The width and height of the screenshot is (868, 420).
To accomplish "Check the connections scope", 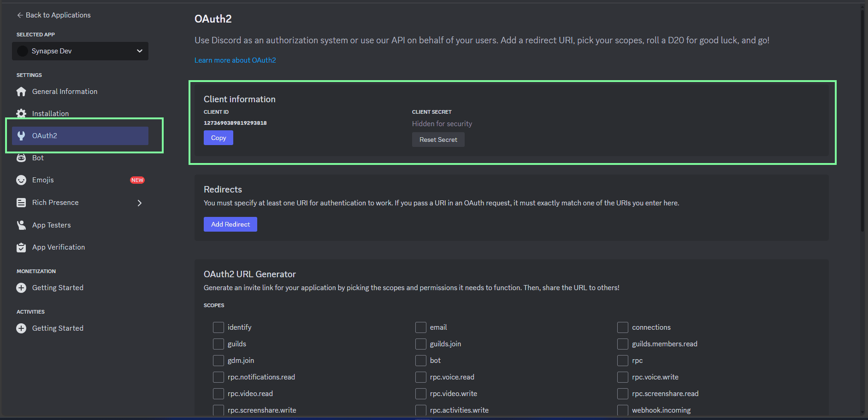I will pyautogui.click(x=623, y=327).
